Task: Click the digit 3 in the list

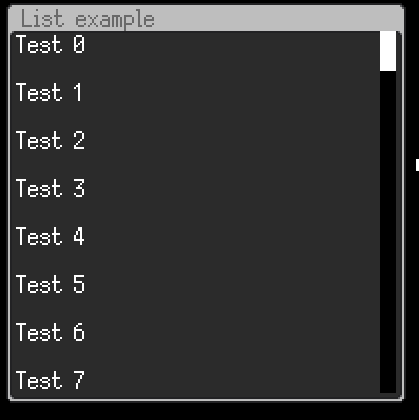Action: [79, 188]
